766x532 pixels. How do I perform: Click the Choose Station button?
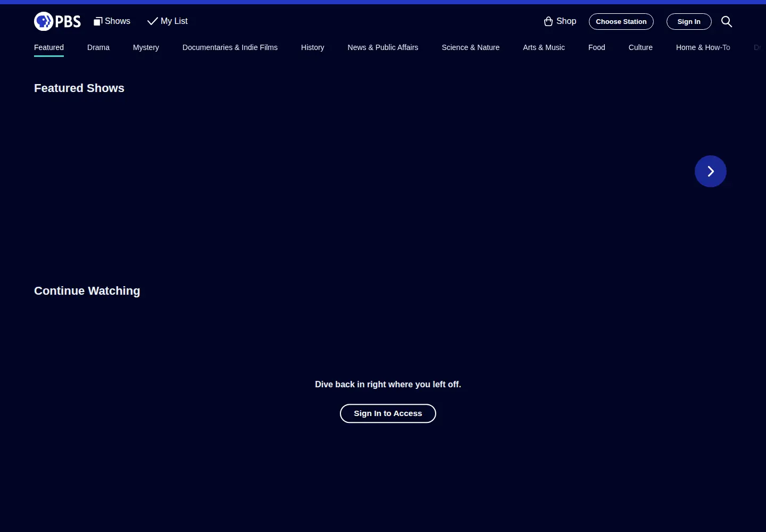tap(621, 22)
